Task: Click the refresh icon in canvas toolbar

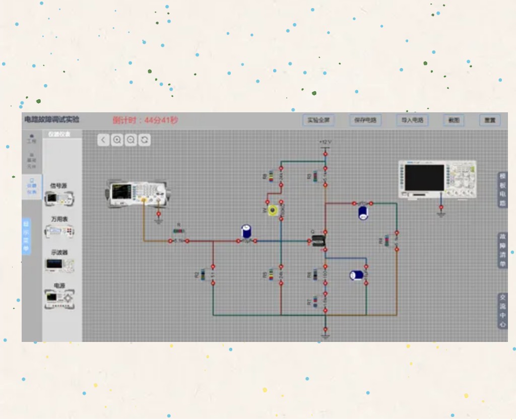Action: (144, 140)
